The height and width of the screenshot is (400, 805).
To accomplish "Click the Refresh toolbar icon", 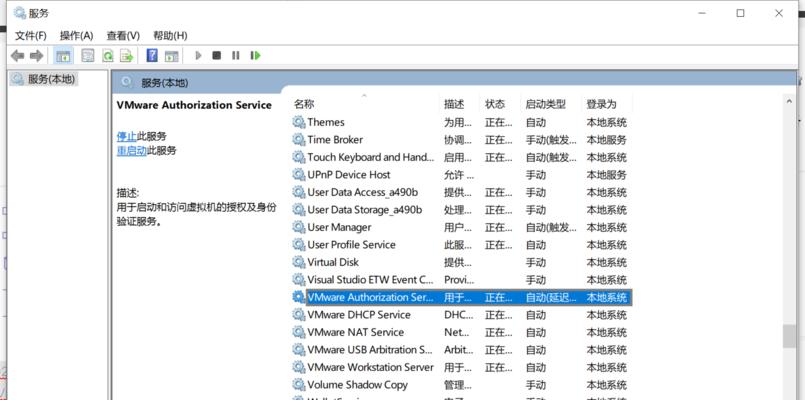I will tap(107, 55).
